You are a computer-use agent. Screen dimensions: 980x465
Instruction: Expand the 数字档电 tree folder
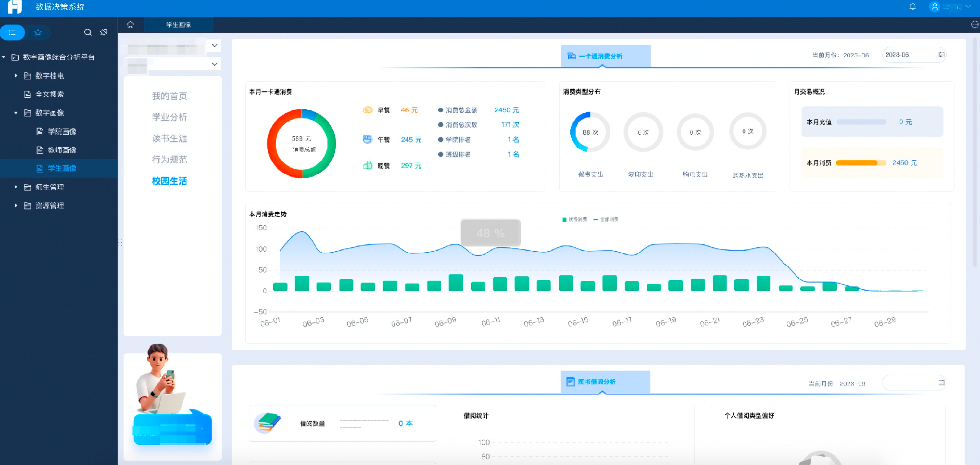click(x=16, y=76)
